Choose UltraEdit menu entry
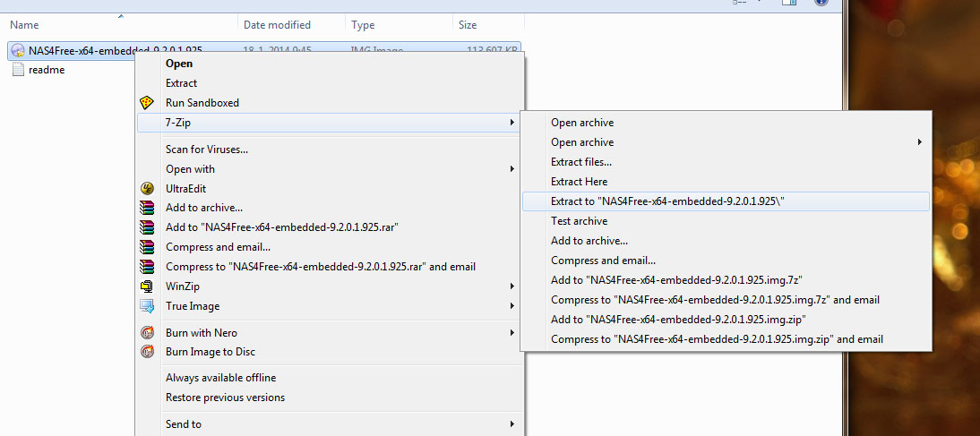Image resolution: width=980 pixels, height=436 pixels. [x=185, y=189]
